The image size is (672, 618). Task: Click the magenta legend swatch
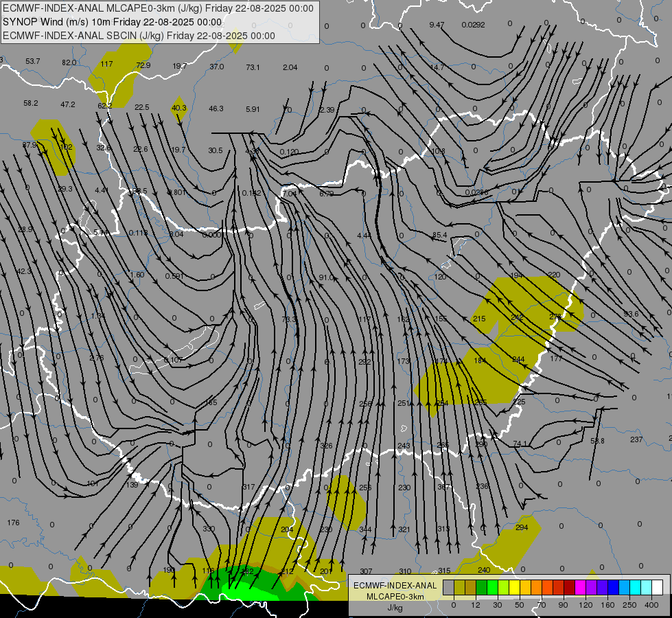click(580, 588)
